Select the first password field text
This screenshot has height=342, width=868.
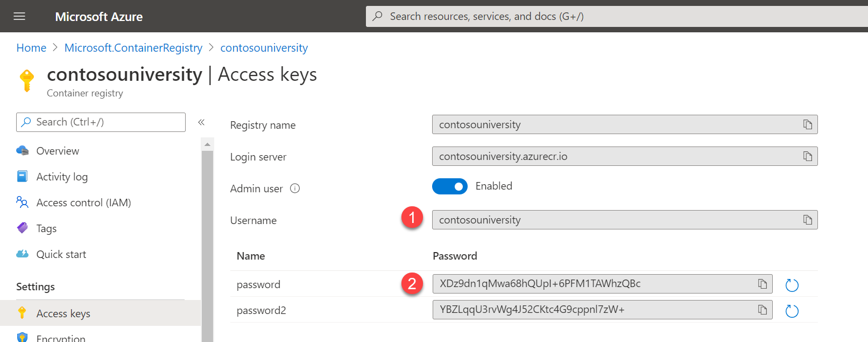coord(602,284)
